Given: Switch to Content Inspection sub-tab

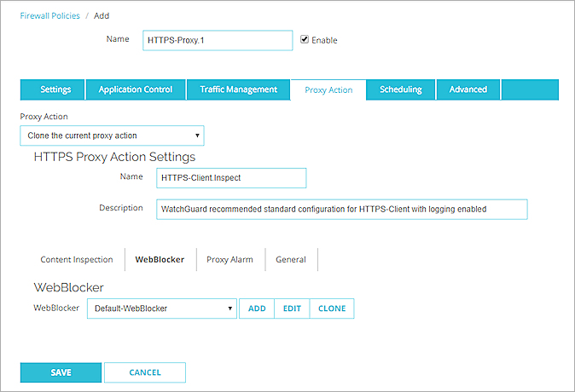Looking at the screenshot, I should pos(77,260).
